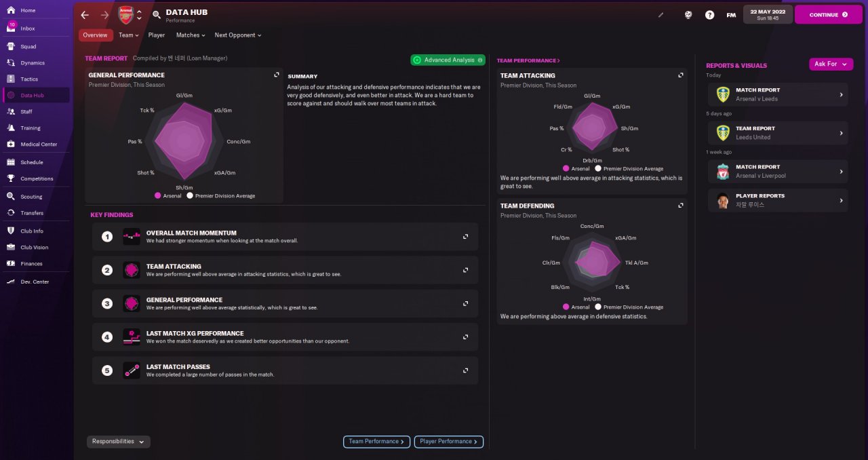The width and height of the screenshot is (868, 460).
Task: Open the Medical Center sidebar icon
Action: (11, 145)
